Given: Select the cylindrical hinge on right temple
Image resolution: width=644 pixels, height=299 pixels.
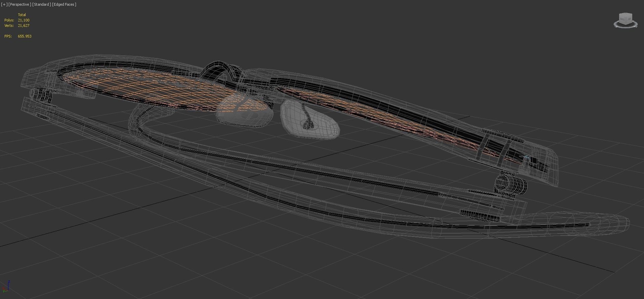Looking at the screenshot, I should click(x=510, y=184).
